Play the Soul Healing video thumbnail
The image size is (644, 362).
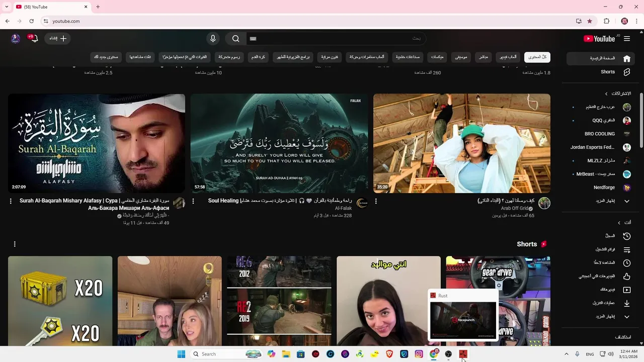pos(279,143)
